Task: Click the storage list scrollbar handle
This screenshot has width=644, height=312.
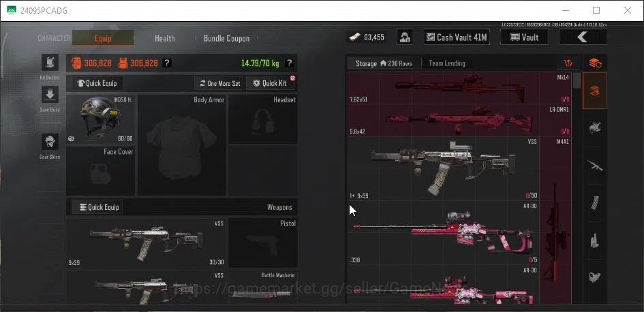Action: (x=577, y=80)
